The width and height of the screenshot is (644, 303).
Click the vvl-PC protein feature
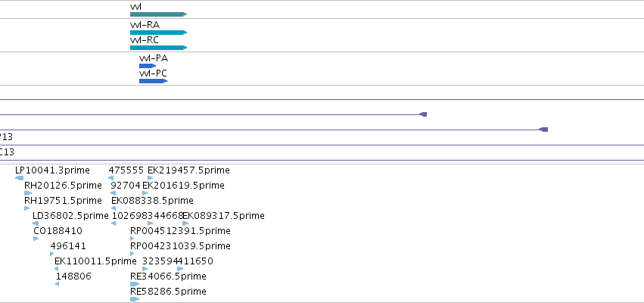pyautogui.click(x=153, y=81)
